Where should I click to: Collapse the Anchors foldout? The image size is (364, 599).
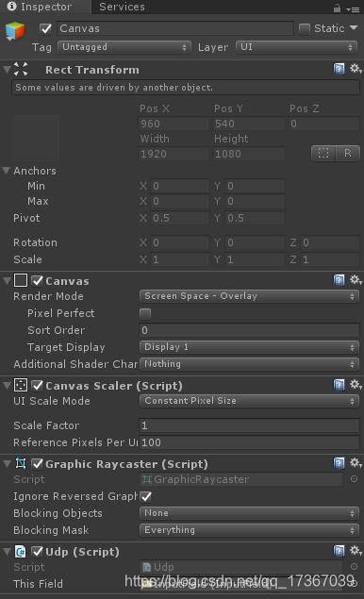point(6,171)
